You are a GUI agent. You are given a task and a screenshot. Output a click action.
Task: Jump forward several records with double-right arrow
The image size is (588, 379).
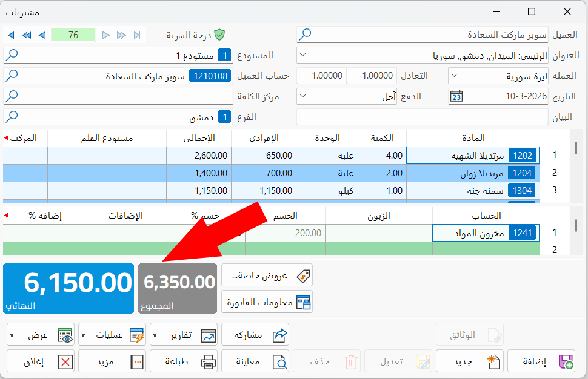pos(121,35)
